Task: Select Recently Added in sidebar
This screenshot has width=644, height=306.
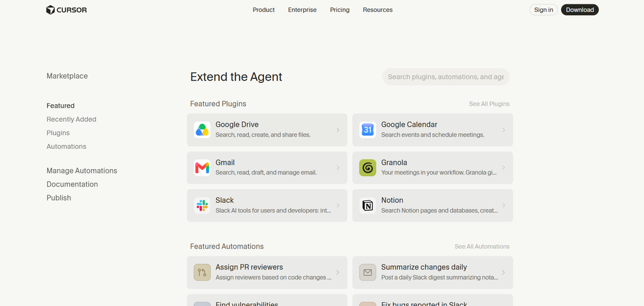Action: coord(72,119)
